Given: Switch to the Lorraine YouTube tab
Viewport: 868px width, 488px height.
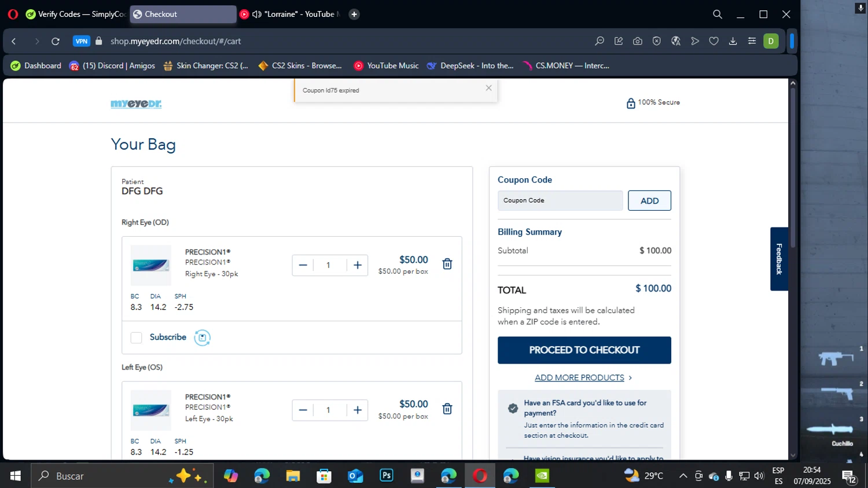Looking at the screenshot, I should click(289, 14).
